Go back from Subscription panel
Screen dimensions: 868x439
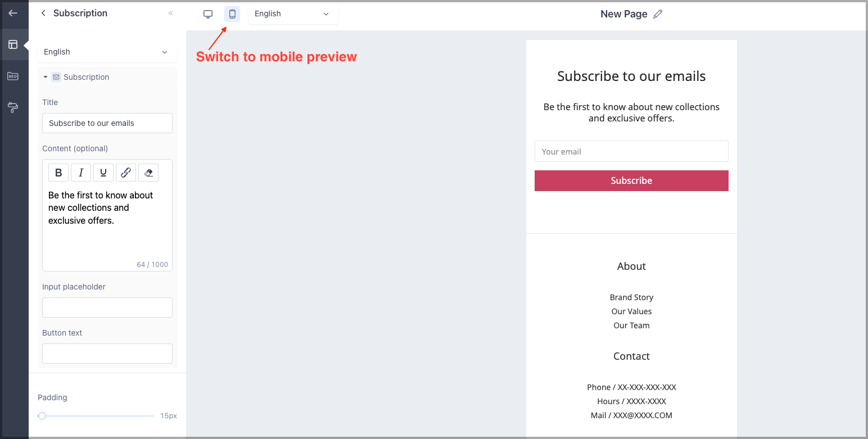pyautogui.click(x=43, y=13)
